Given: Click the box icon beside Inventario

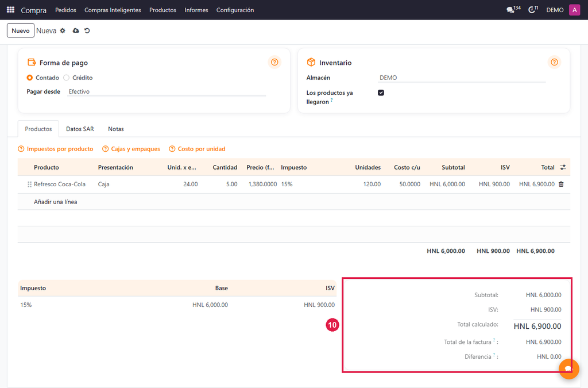Looking at the screenshot, I should 311,62.
